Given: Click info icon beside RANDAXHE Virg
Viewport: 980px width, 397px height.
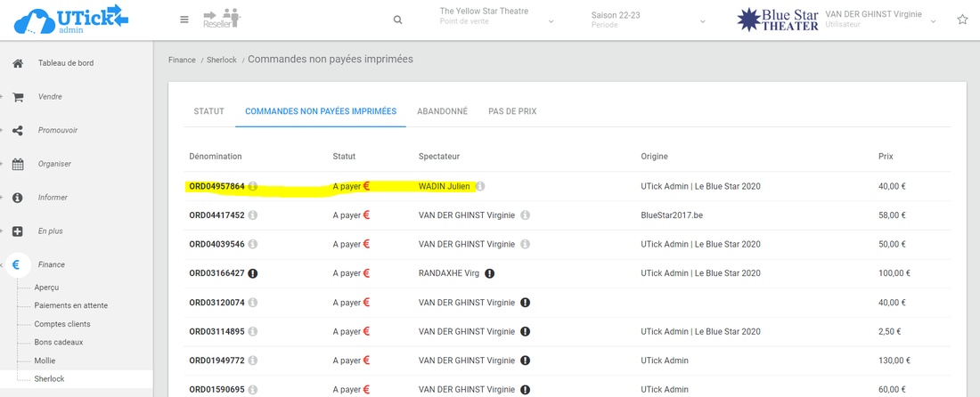Looking at the screenshot, I should [490, 273].
